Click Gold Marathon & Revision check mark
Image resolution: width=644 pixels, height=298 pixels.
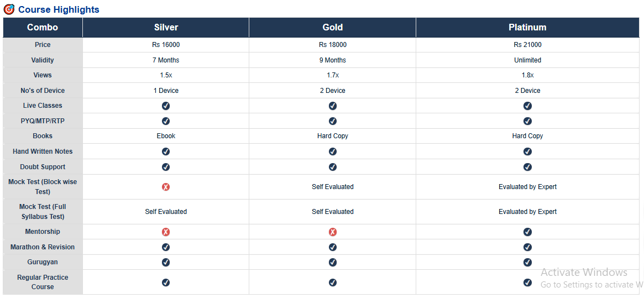coord(333,247)
